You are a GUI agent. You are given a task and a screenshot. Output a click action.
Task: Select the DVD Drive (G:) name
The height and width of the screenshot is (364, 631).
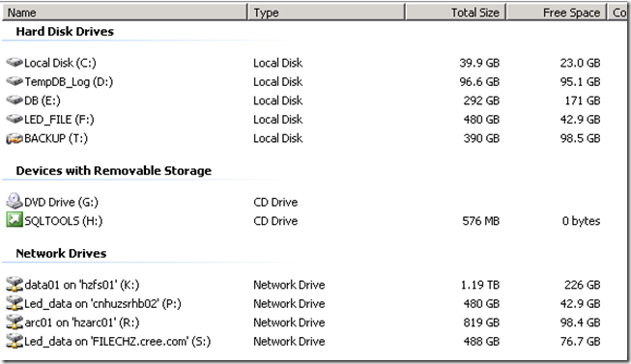tap(61, 202)
